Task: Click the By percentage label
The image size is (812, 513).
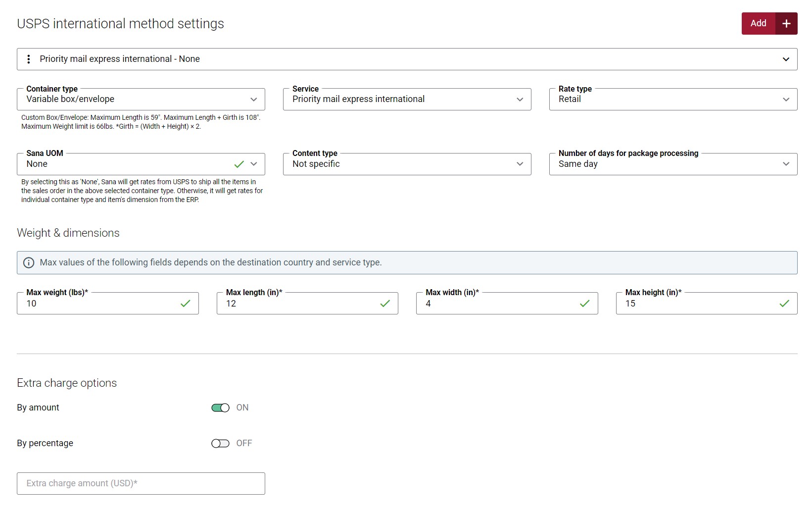Action: pyautogui.click(x=45, y=443)
